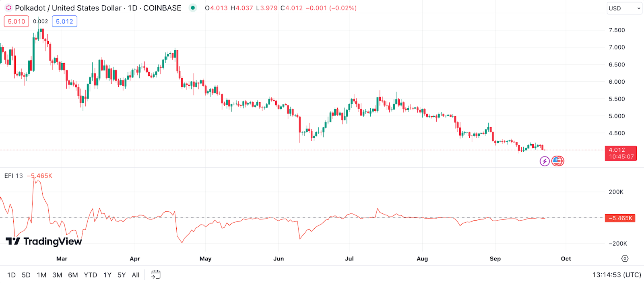Viewport: 644px width, 283px height.
Task: Click the 4.500 price axis label
Action: (x=617, y=133)
